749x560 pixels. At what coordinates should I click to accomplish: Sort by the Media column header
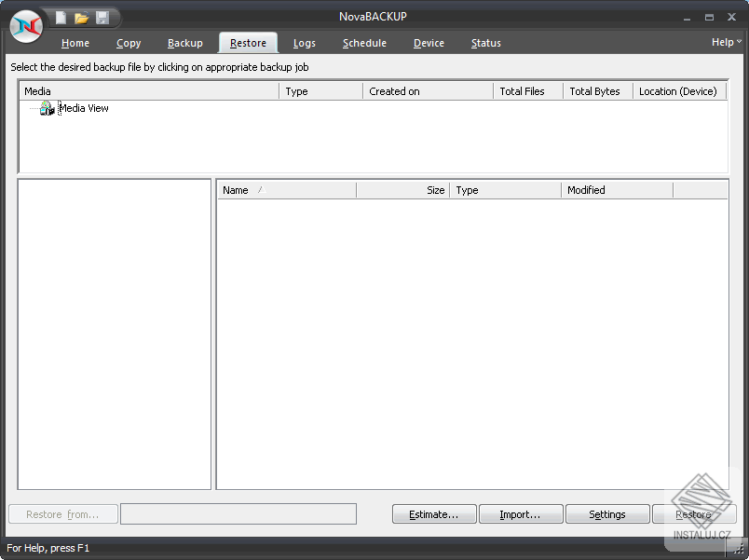point(149,91)
